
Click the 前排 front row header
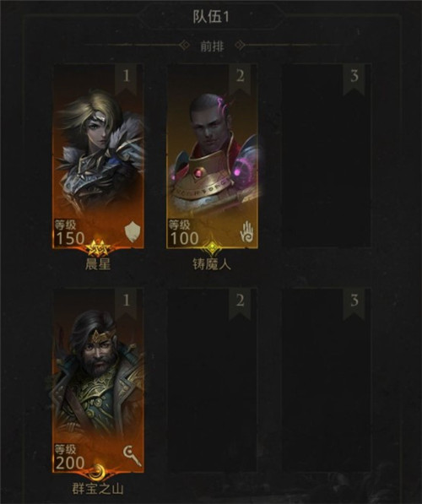pos(212,46)
